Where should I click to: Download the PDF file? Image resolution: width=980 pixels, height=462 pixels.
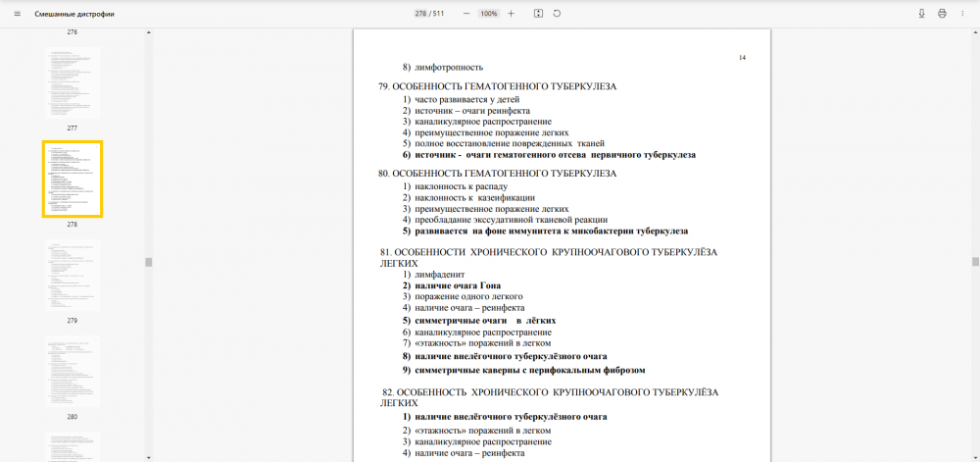point(921,14)
